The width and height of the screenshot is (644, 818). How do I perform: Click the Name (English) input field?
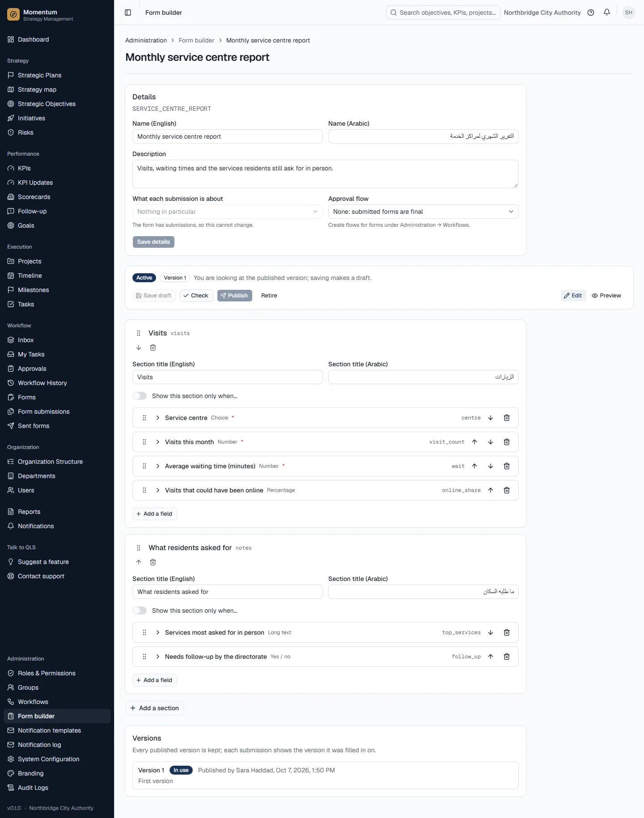pyautogui.click(x=228, y=136)
